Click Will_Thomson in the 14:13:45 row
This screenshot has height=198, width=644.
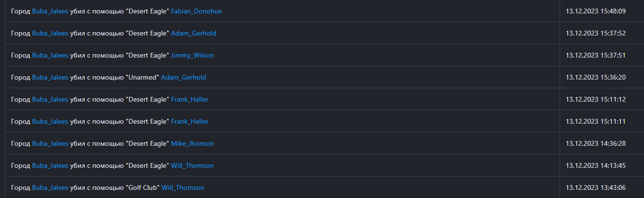(x=192, y=165)
